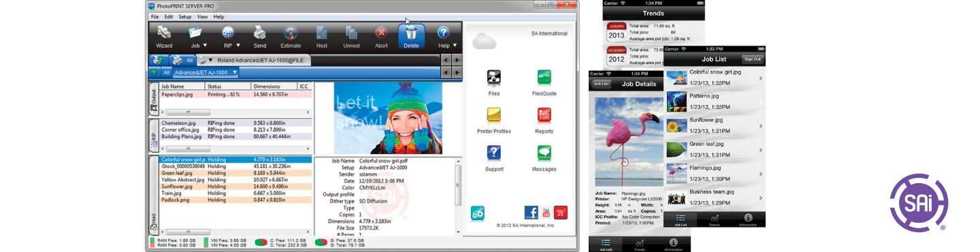Screen dimensions: 980x252
Task: Sort by the Job Name column header
Action: [x=182, y=86]
